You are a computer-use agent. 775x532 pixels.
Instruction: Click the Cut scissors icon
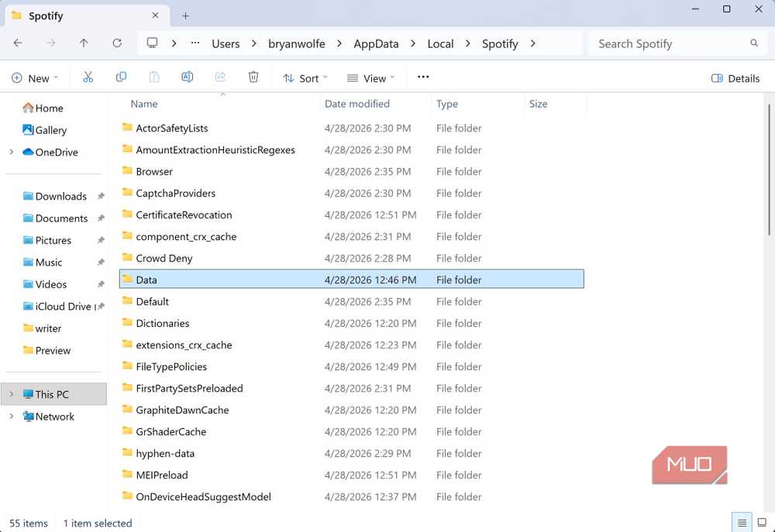(88, 77)
